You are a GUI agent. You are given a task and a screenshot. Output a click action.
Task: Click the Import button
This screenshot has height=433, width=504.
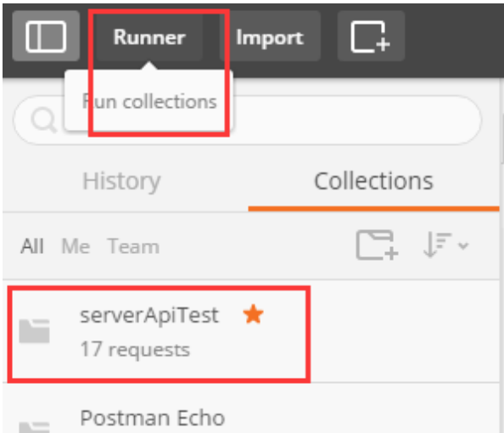pyautogui.click(x=270, y=36)
